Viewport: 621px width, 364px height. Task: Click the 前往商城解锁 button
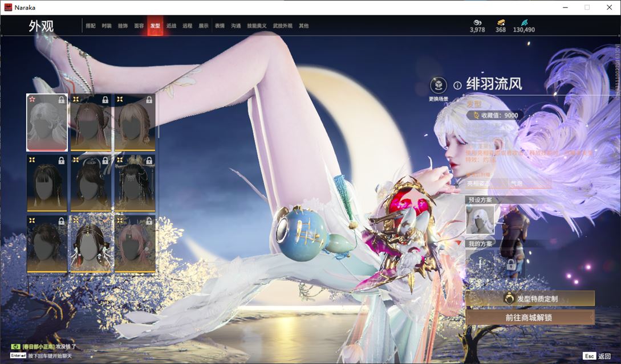click(530, 317)
